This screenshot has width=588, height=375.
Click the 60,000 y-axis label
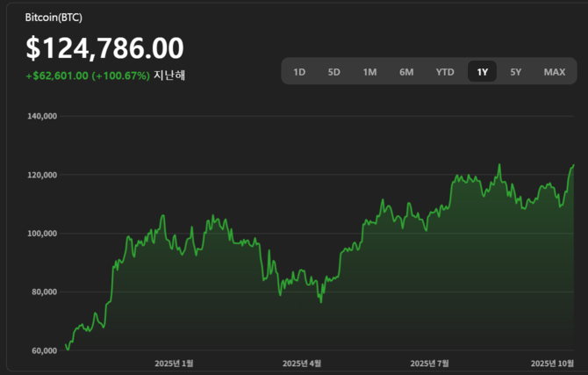coord(44,350)
